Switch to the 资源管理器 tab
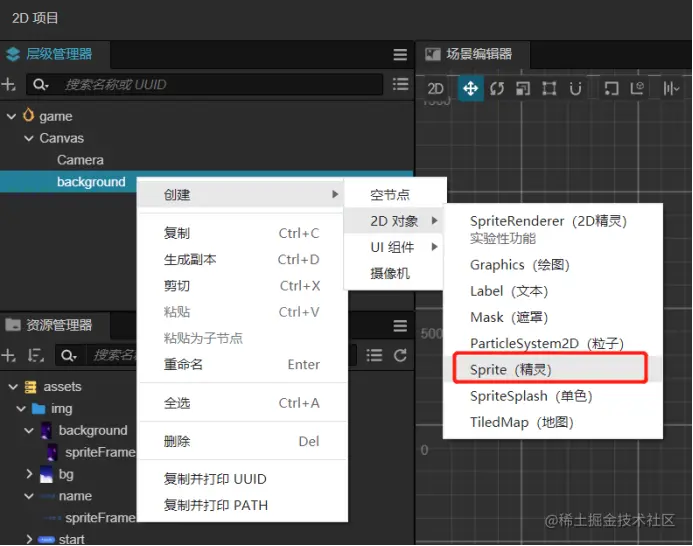The width and height of the screenshot is (693, 546). pos(55,325)
